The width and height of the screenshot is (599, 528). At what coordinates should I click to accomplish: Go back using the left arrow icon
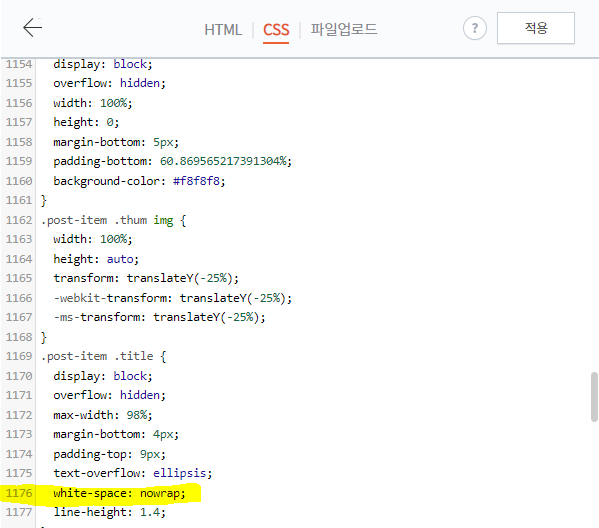pos(32,28)
